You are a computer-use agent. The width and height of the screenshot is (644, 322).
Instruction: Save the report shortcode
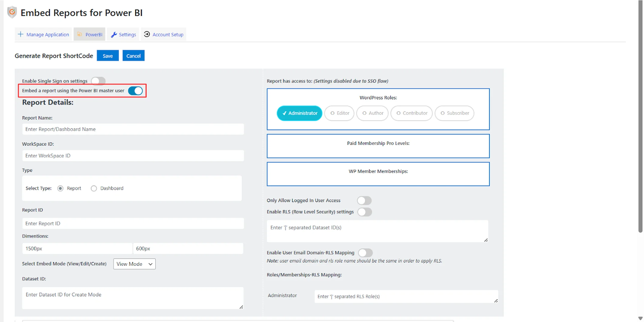click(x=108, y=56)
